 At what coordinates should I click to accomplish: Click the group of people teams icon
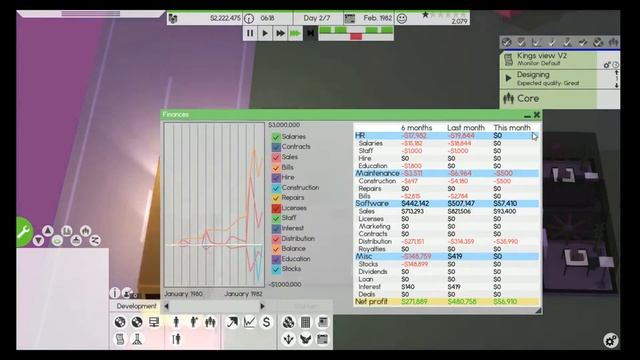[210, 322]
